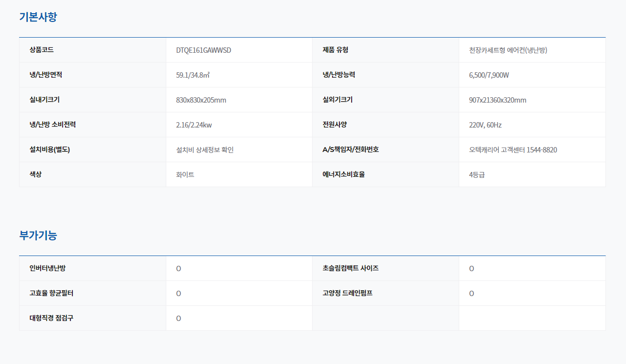
Task: Click 오텍캐리어 고객센터 1544-8820 phone number
Action: 513,150
